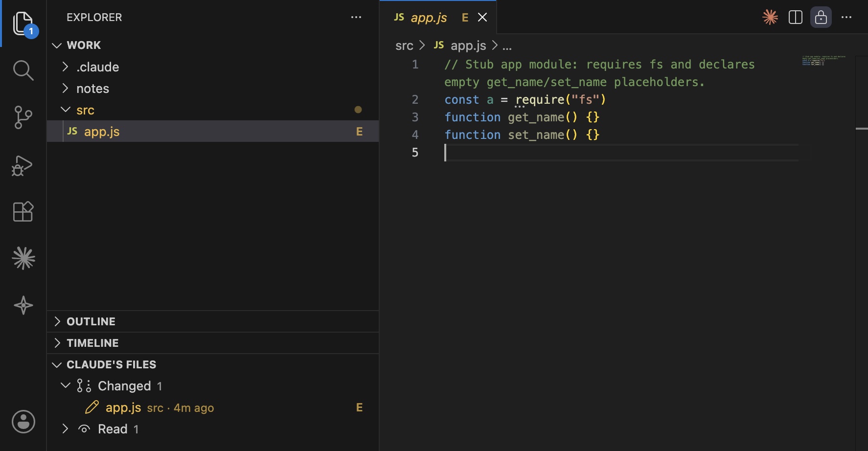Open changed app.js in Claude's Files
Viewport: 868px width, 451px height.
213,407
